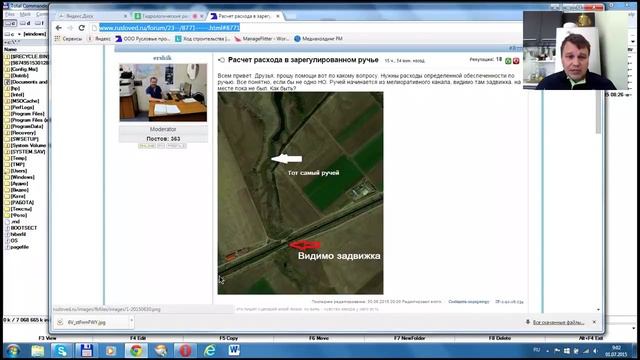Select the pagefile entry
Image resolution: width=640 pixels, height=360 pixels.
point(20,247)
